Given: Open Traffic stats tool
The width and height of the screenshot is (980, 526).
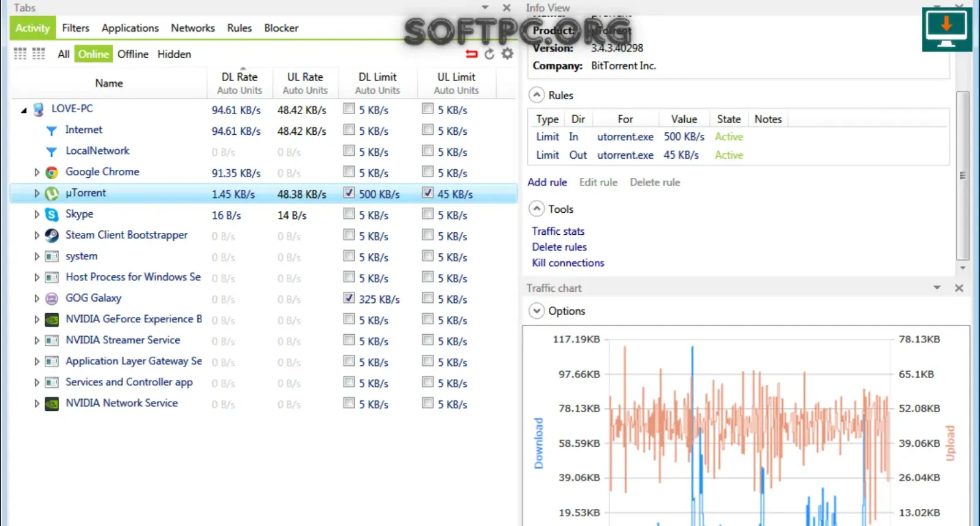Looking at the screenshot, I should click(x=558, y=231).
